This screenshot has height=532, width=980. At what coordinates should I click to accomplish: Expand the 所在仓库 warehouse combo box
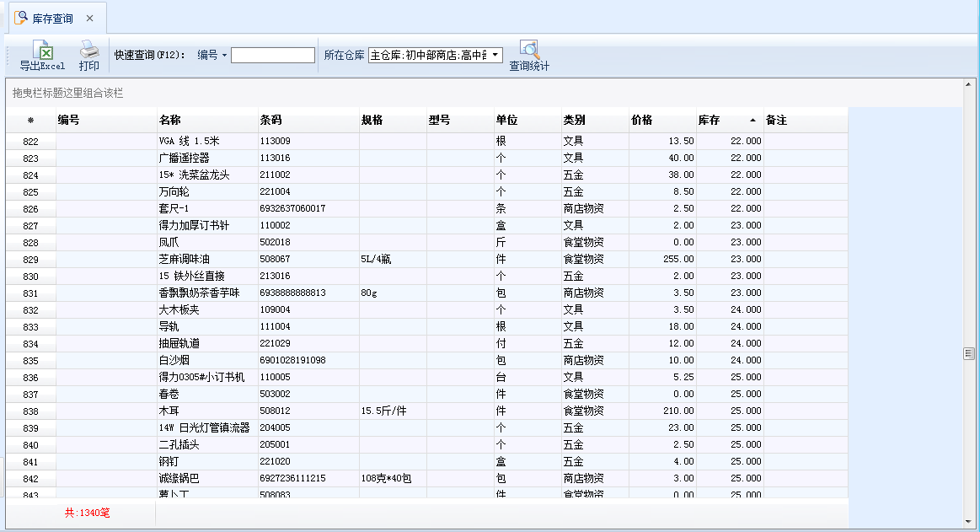495,56
